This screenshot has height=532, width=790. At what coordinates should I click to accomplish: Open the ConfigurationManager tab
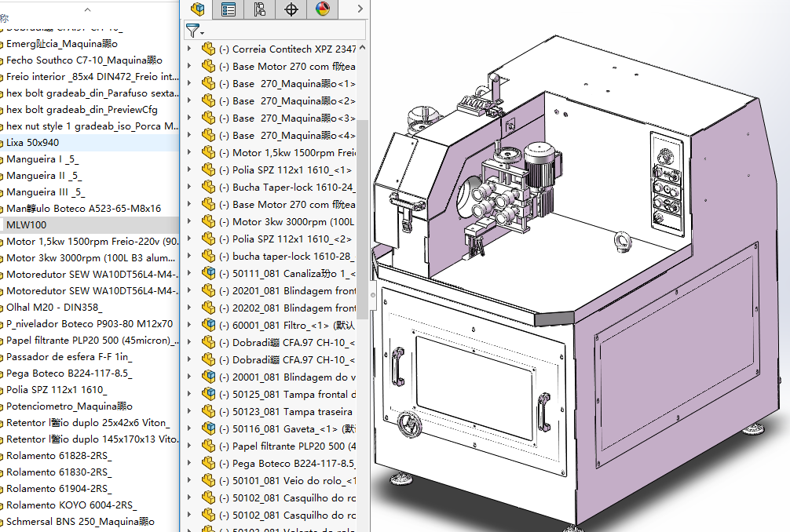[260, 9]
